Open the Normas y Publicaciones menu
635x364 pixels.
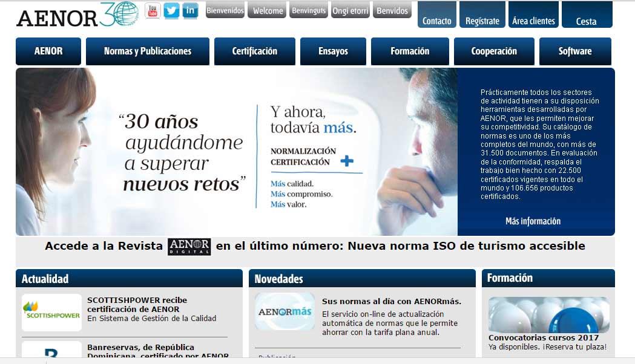pos(148,51)
